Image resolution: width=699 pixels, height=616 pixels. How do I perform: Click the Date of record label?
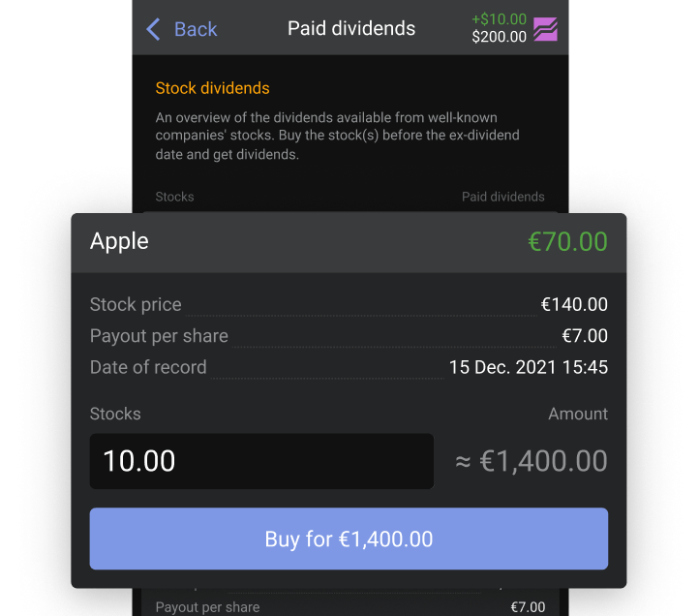(x=148, y=367)
